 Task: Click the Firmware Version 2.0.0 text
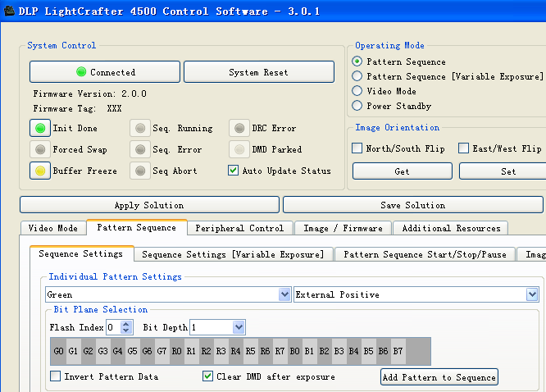coord(90,93)
